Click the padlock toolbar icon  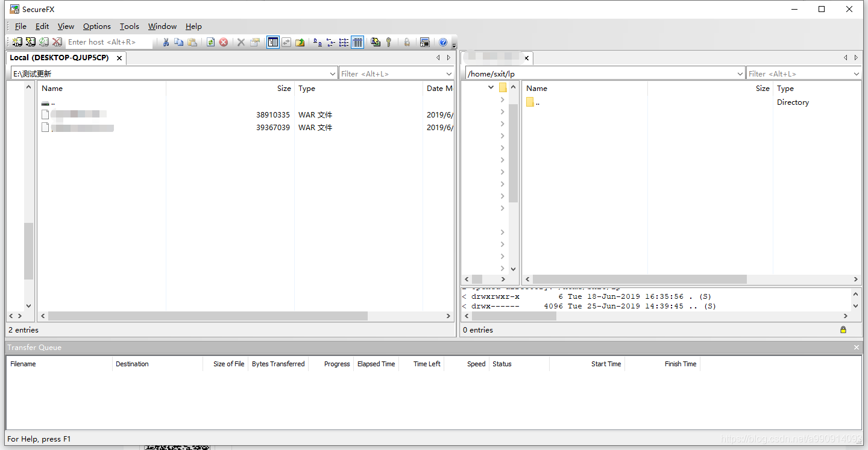(407, 42)
